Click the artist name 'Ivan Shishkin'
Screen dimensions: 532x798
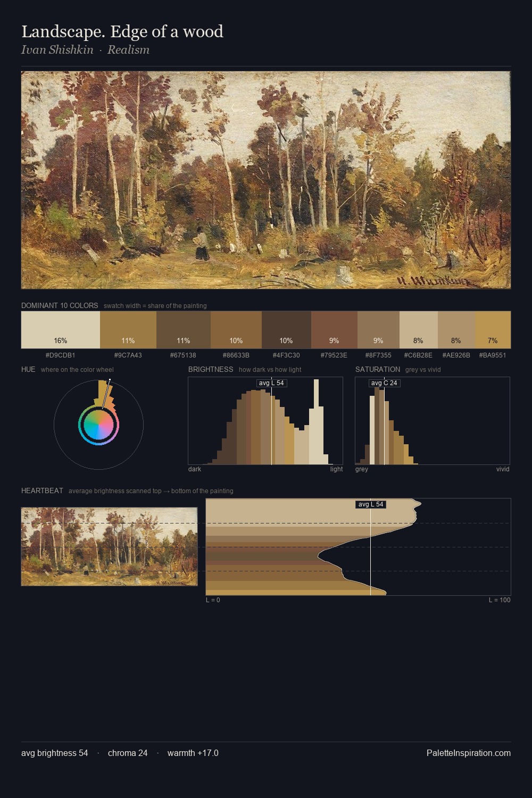click(x=57, y=49)
